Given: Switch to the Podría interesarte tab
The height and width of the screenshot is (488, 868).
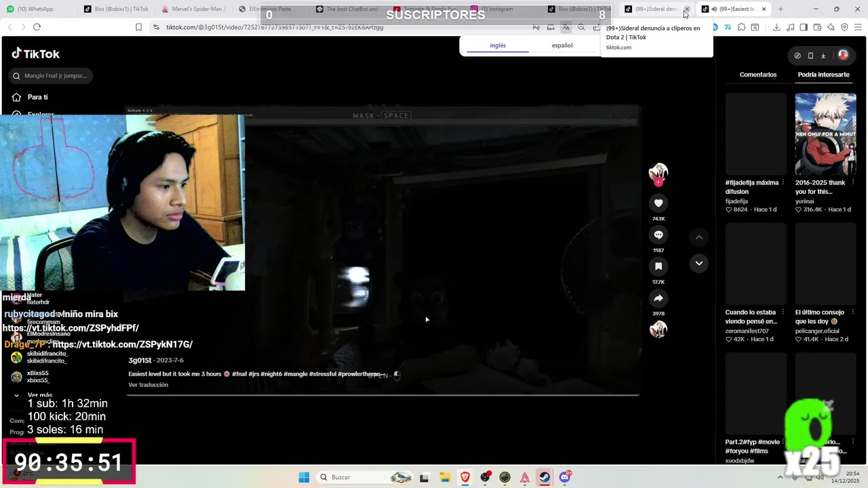Looking at the screenshot, I should tap(823, 75).
